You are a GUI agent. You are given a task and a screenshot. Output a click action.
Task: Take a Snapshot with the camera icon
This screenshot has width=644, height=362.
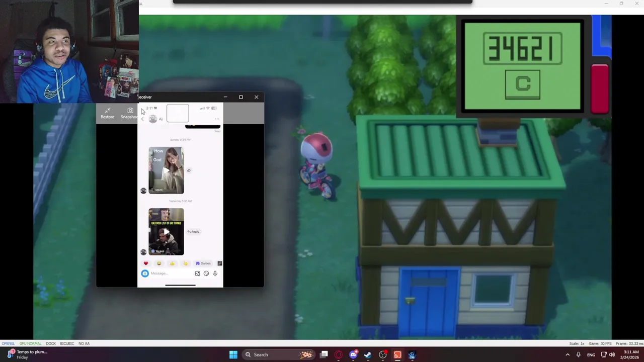click(x=129, y=113)
